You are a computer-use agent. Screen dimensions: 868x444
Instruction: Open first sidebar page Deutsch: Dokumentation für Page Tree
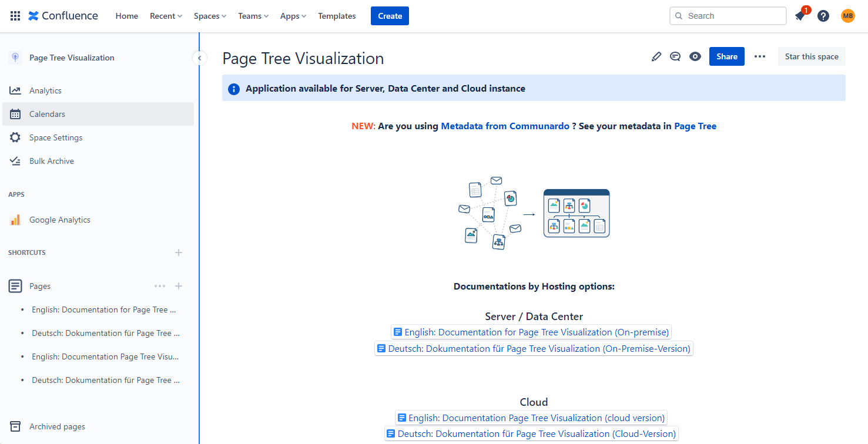(106, 333)
